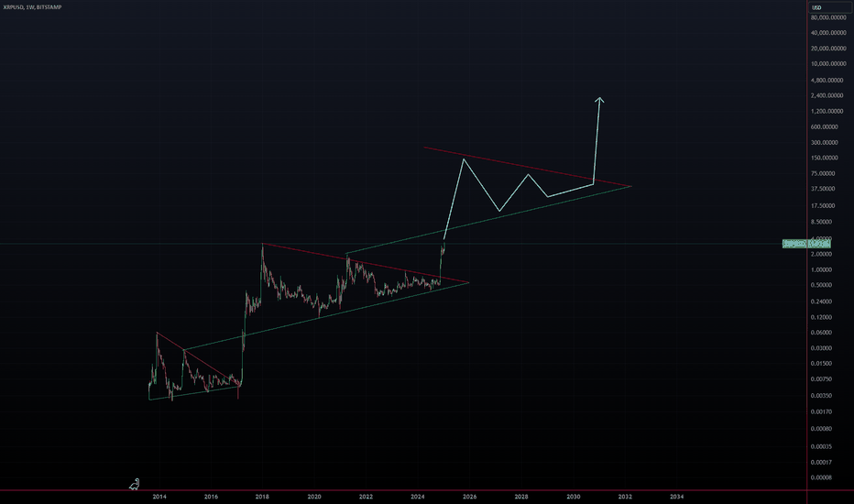854x504 pixels.
Task: Click the 0.00080 price axis label
Action: tap(821, 429)
